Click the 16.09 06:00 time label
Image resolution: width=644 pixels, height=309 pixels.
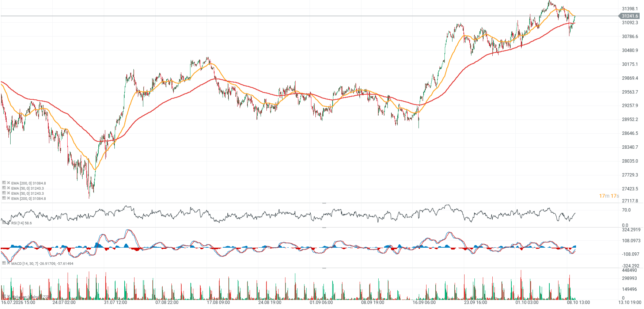click(424, 302)
